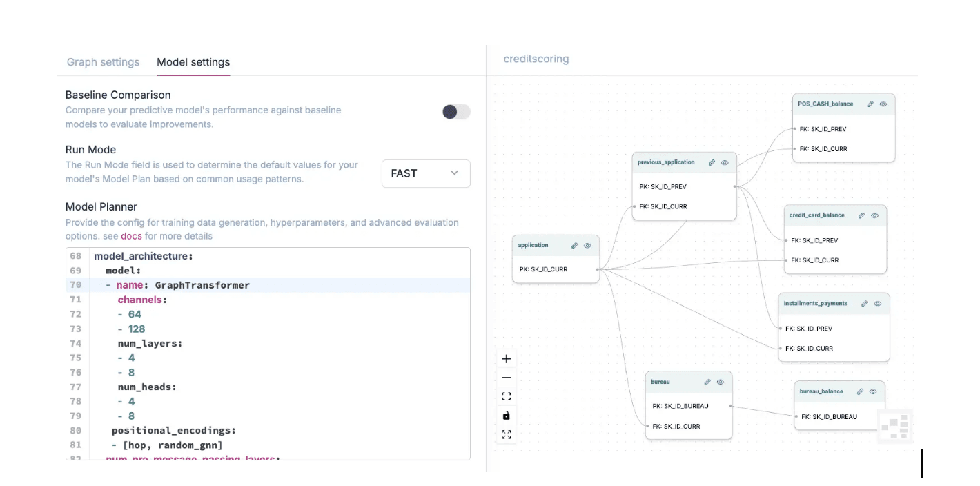Open the Run Mode FAST dropdown
Viewport: 980px width, 486px height.
[x=426, y=174]
